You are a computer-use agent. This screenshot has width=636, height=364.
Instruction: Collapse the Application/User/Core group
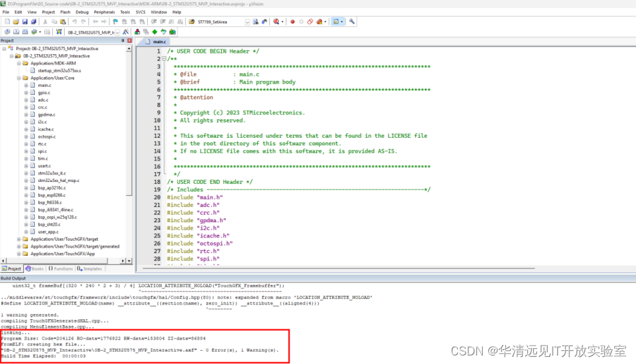click(18, 78)
